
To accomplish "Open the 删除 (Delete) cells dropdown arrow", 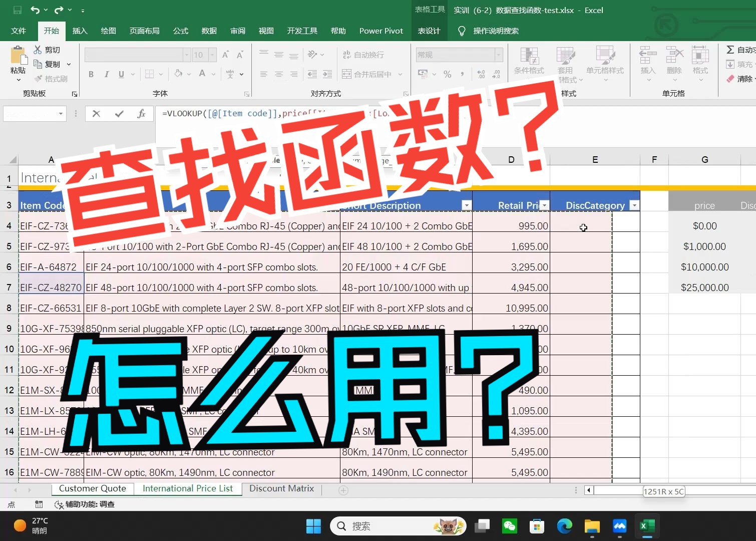I will (x=674, y=81).
